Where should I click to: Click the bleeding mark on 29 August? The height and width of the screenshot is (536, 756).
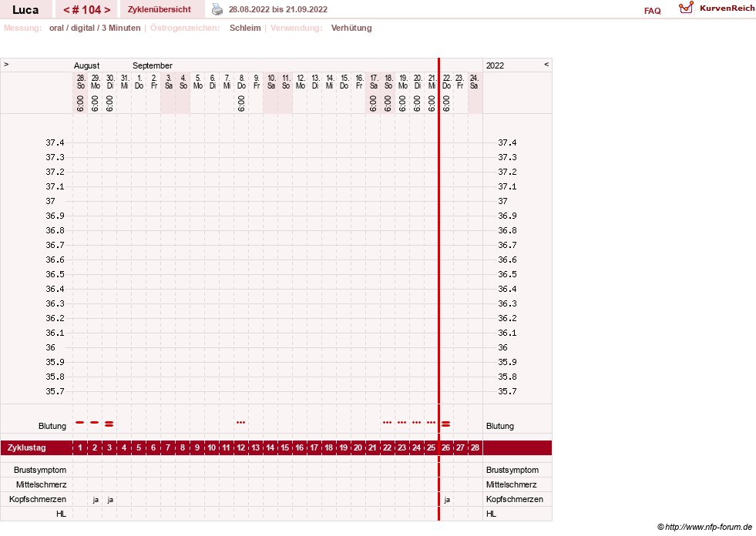(95, 422)
